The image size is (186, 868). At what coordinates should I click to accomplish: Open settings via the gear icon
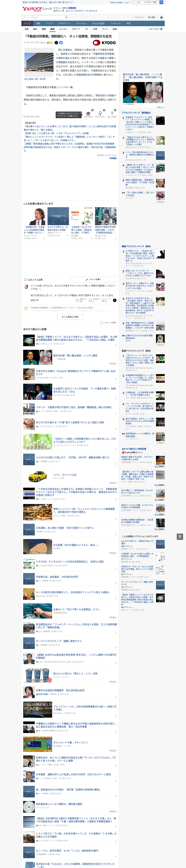tap(161, 18)
